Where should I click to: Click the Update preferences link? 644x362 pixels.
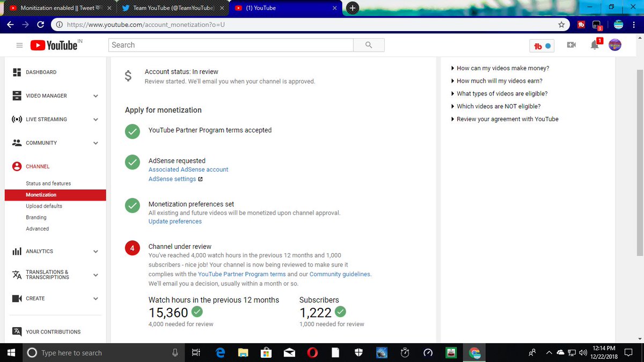coord(175,221)
